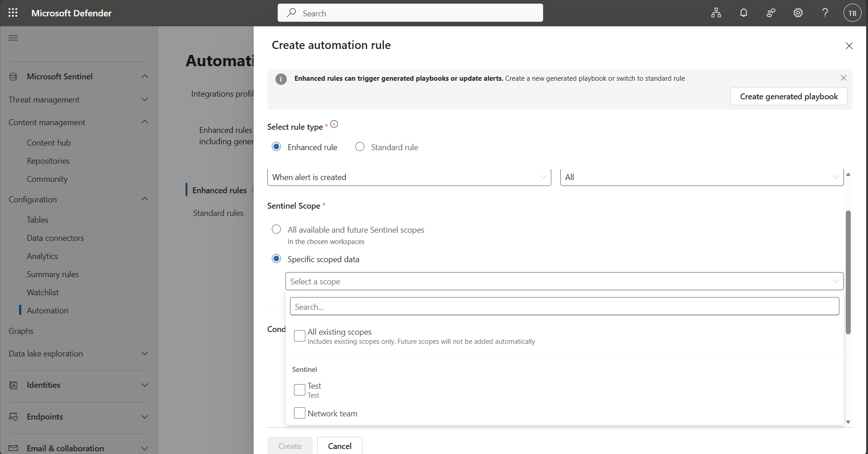Viewport: 868px width, 454px height.
Task: Open the Help question mark
Action: (x=825, y=13)
